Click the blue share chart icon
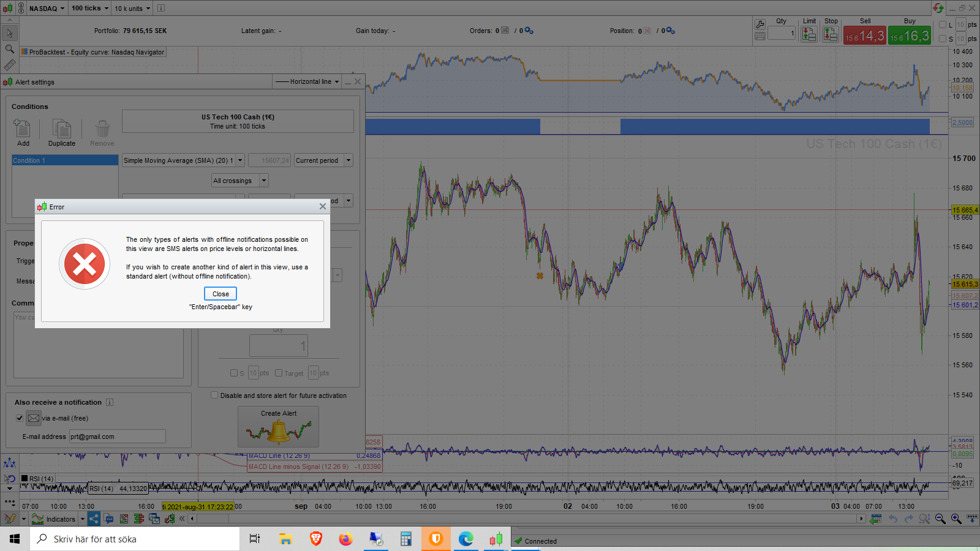The height and width of the screenshot is (551, 980). coord(94,519)
